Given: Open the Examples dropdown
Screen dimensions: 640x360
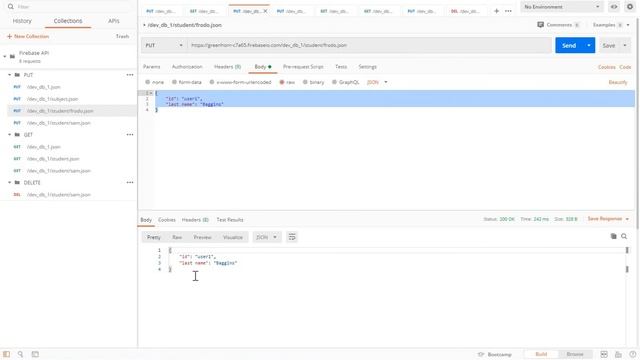Looking at the screenshot, I should click(x=611, y=25).
